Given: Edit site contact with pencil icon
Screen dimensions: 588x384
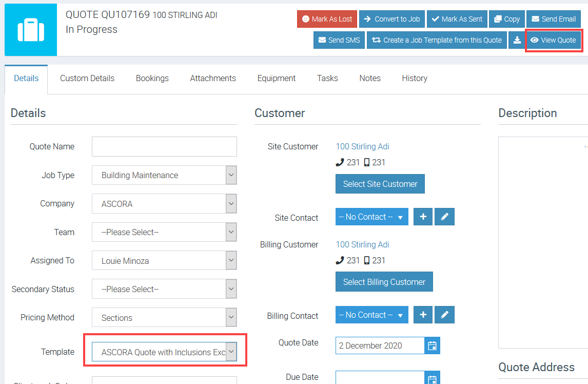Looking at the screenshot, I should click(444, 217).
